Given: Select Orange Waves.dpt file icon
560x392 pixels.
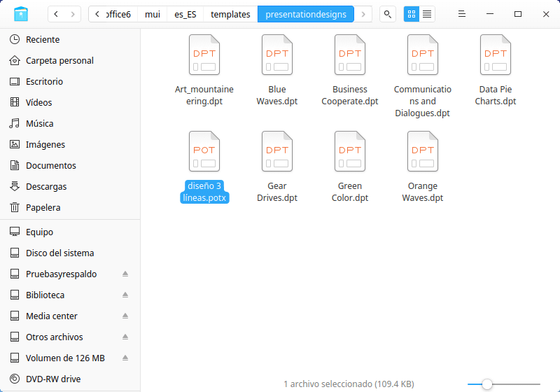Looking at the screenshot, I should coord(423,151).
